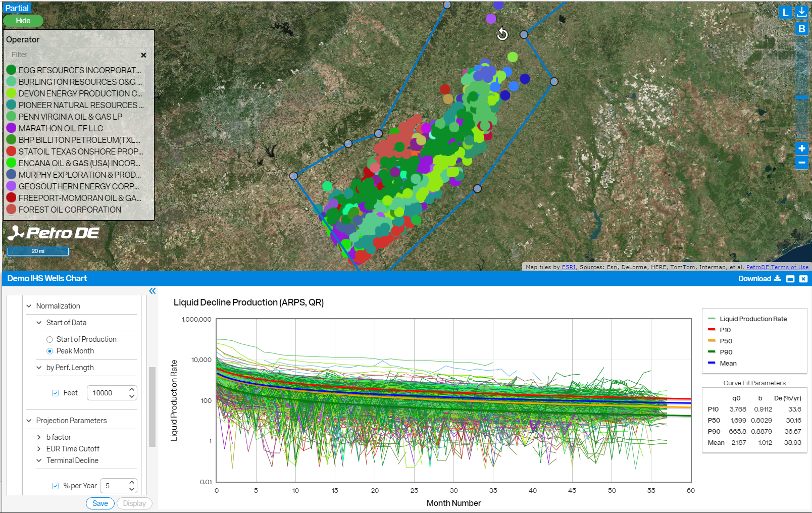This screenshot has height=513, width=812.
Task: Click the Display button
Action: pos(134,503)
